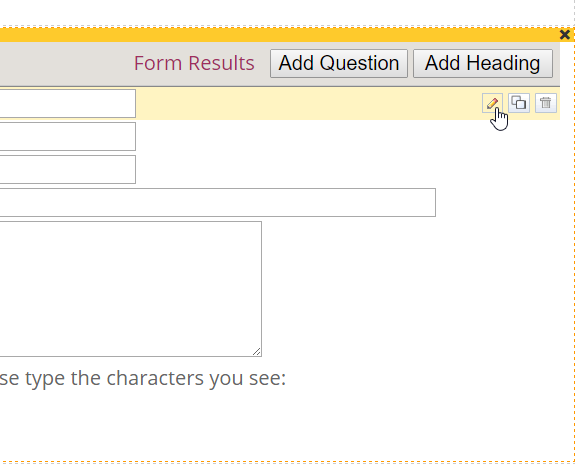
Task: Select the third short text field
Action: [x=67, y=169]
